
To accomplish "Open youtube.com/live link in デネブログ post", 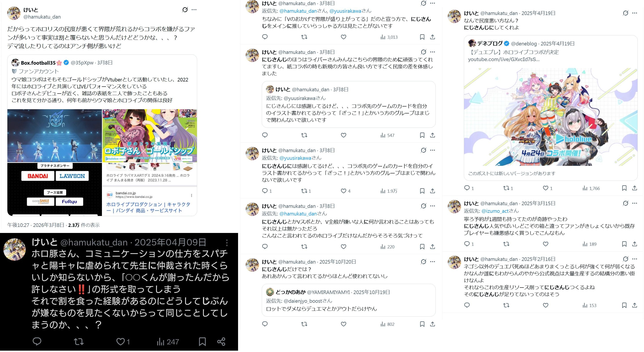I will 504,59.
